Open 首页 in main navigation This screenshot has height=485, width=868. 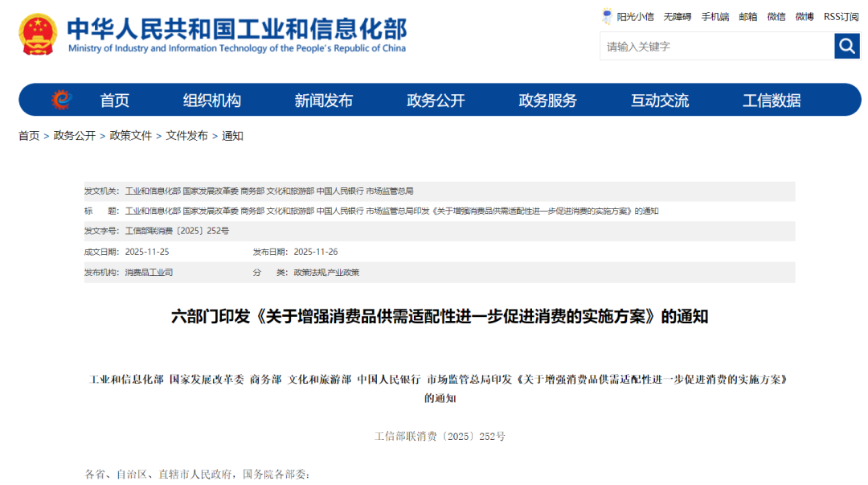pos(115,101)
